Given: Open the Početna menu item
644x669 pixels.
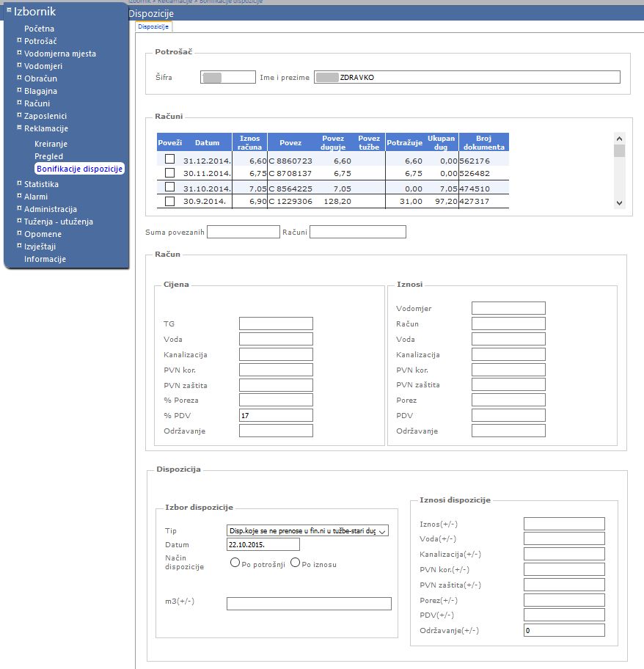Looking at the screenshot, I should [x=39, y=29].
